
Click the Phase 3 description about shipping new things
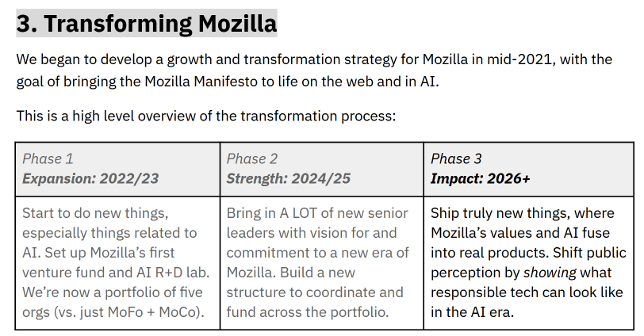[528, 262]
